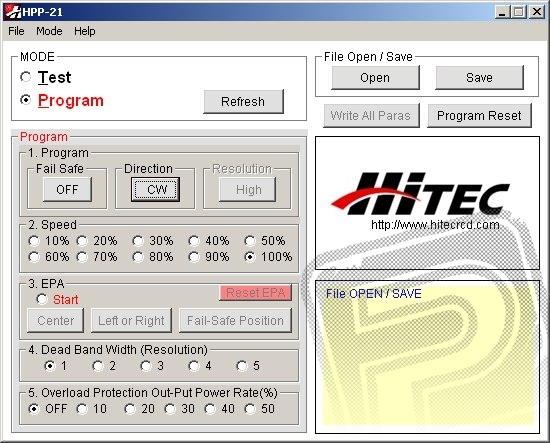This screenshot has height=443, width=550.
Task: Click the Program Reset button
Action: [479, 116]
